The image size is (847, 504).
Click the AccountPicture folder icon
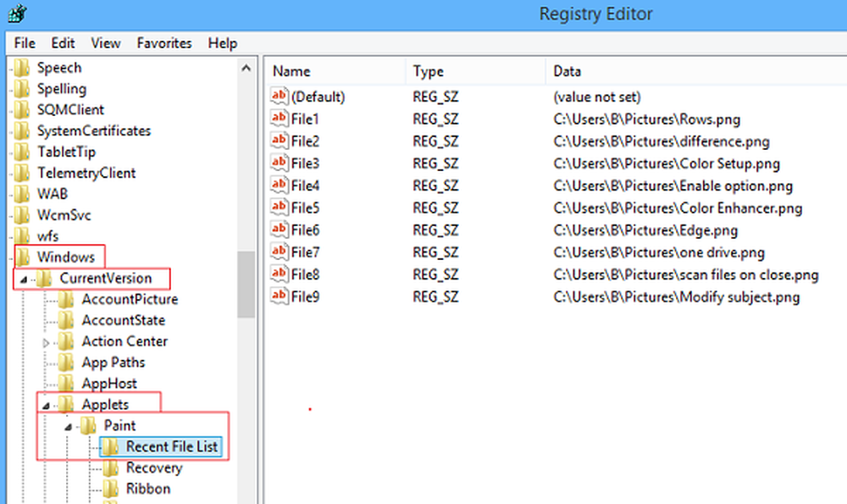(x=66, y=300)
